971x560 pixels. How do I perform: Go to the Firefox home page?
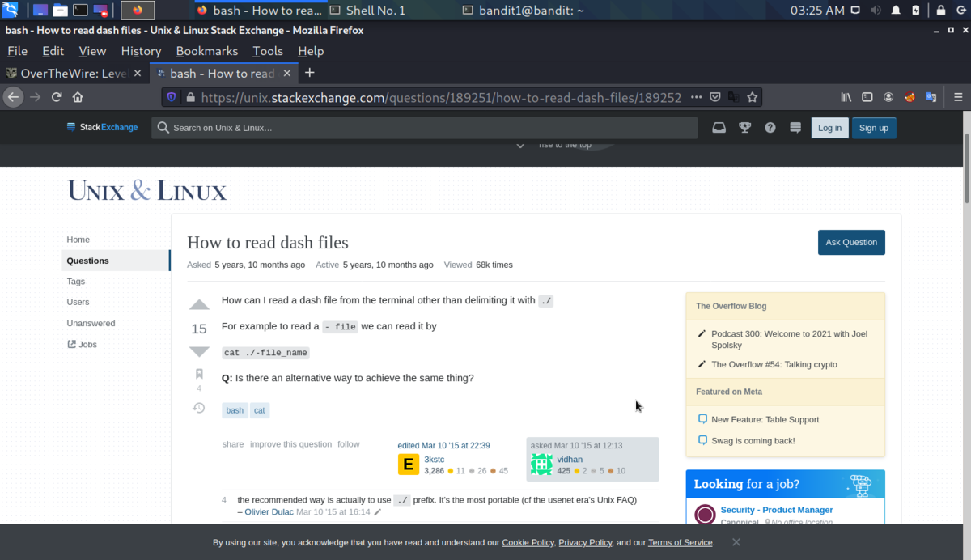coord(78,97)
